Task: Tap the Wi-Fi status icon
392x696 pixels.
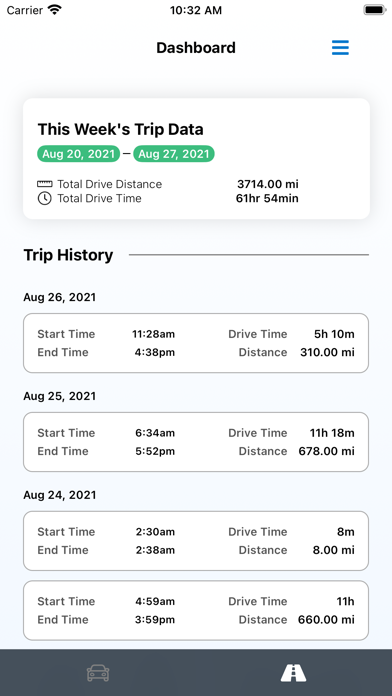Action: pos(55,10)
